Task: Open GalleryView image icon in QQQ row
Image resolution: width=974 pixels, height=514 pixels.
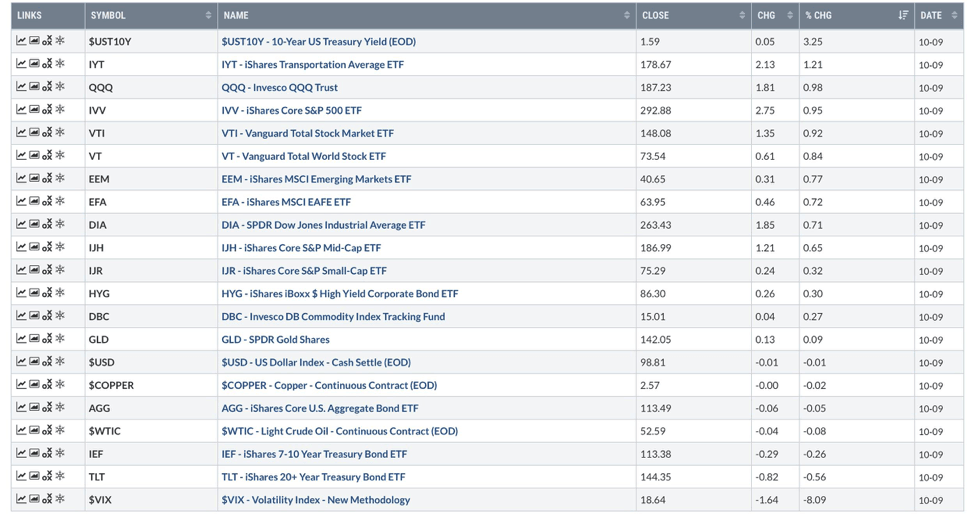Action: (34, 86)
